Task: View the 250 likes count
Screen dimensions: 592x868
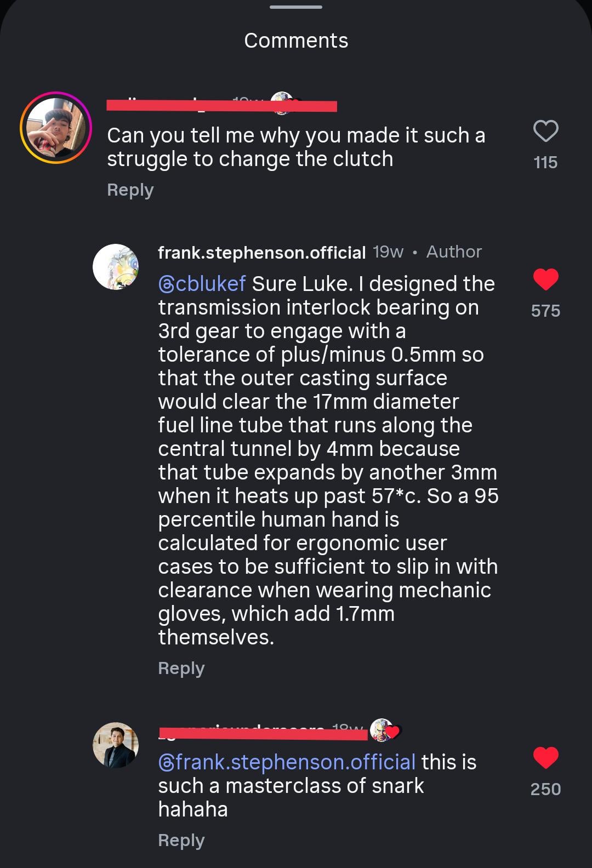Action: pos(545,789)
